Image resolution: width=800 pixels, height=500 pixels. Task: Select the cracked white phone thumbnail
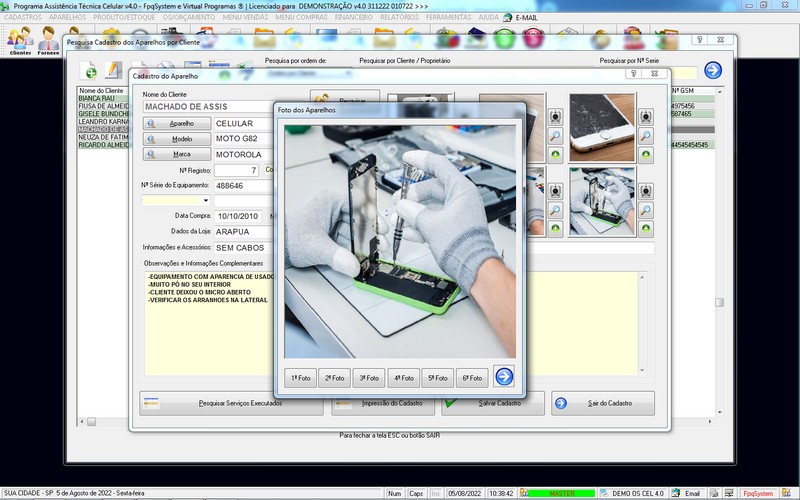click(x=602, y=128)
